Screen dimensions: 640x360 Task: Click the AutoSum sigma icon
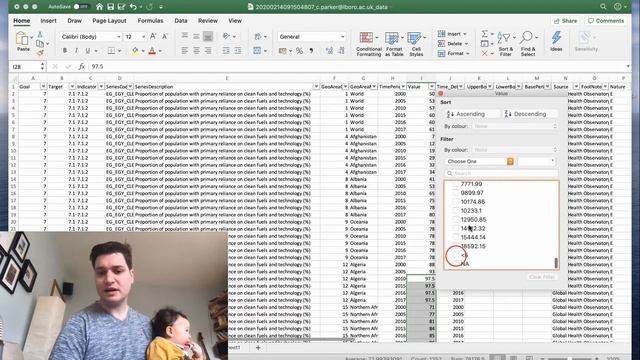point(484,34)
